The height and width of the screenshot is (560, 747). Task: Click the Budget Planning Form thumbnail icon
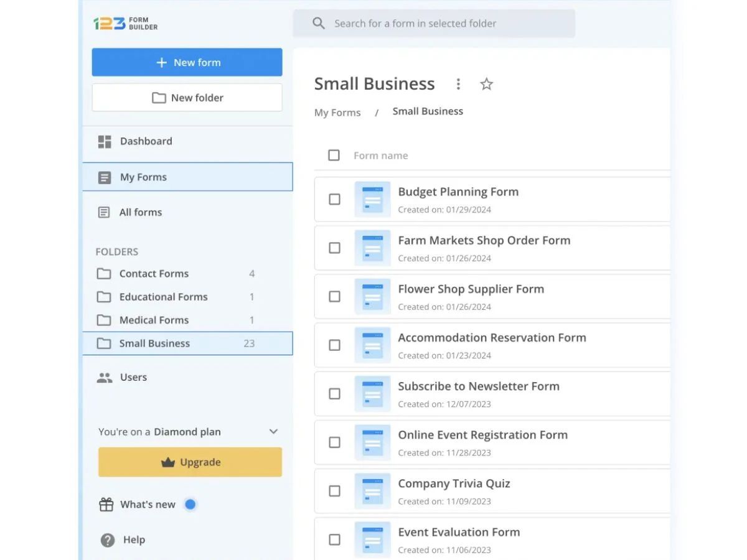(372, 199)
